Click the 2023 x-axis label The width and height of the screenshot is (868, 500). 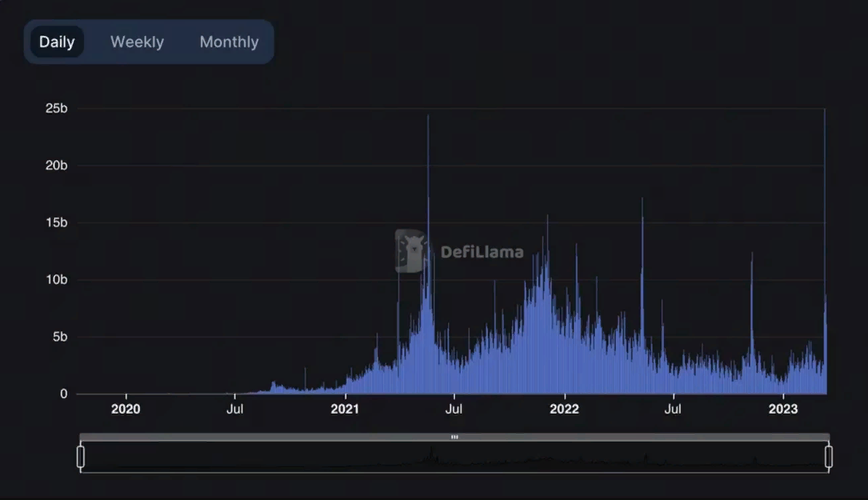point(783,409)
